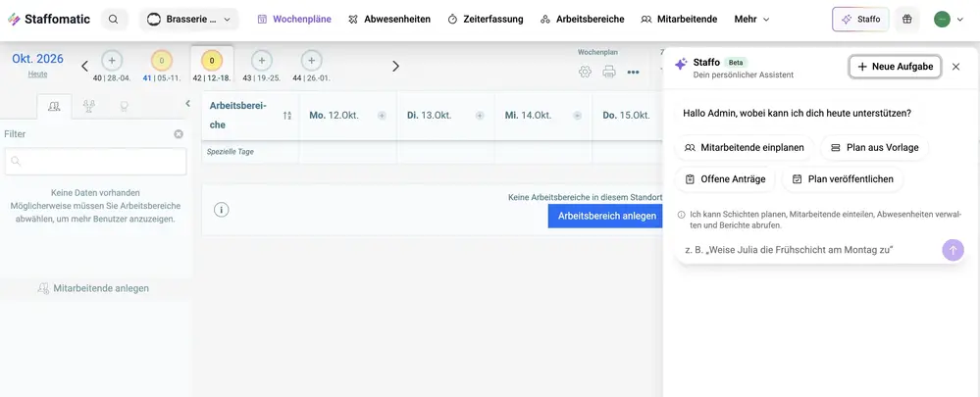Focus the Filter search field
Image resolution: width=980 pixels, height=397 pixels.
coord(95,161)
